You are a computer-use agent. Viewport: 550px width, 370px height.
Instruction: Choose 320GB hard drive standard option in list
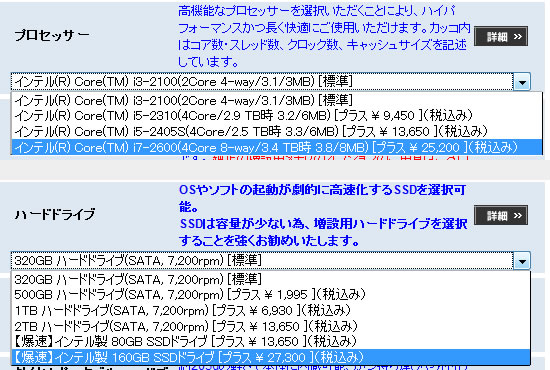click(x=271, y=280)
